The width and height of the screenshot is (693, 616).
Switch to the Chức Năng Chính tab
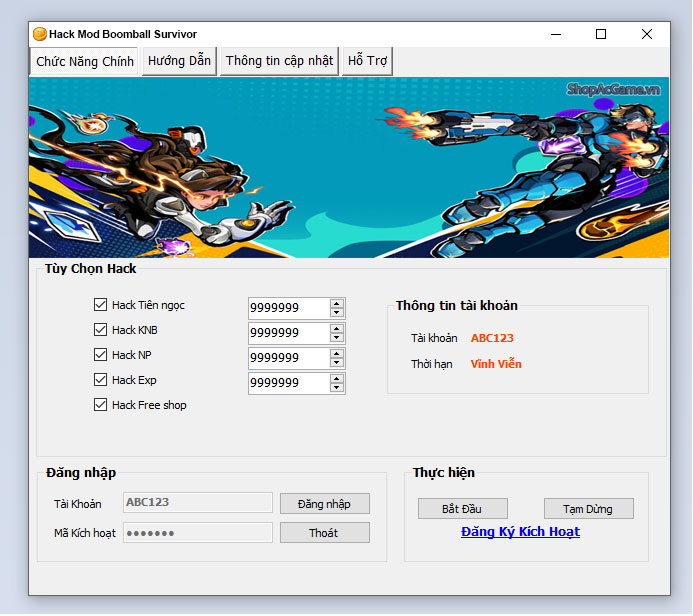[x=84, y=61]
